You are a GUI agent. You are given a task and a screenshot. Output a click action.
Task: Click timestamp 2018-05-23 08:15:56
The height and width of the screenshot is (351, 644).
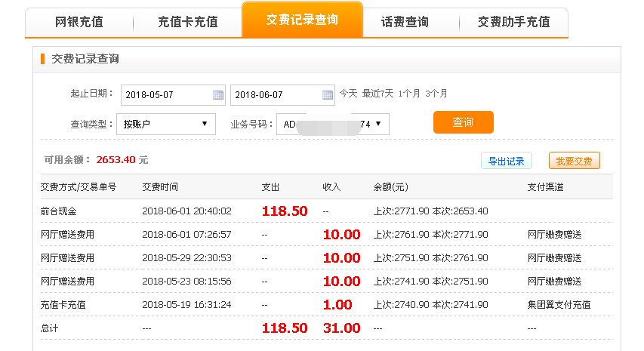tap(186, 282)
